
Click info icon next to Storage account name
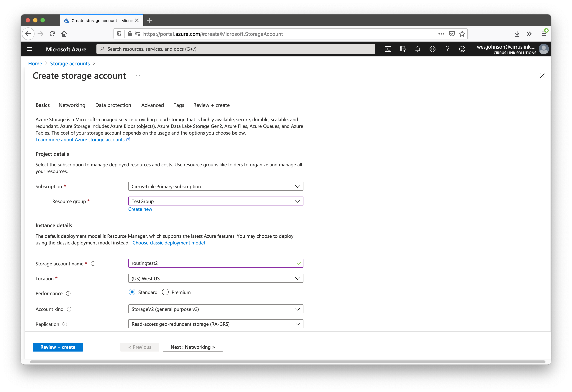pos(93,263)
